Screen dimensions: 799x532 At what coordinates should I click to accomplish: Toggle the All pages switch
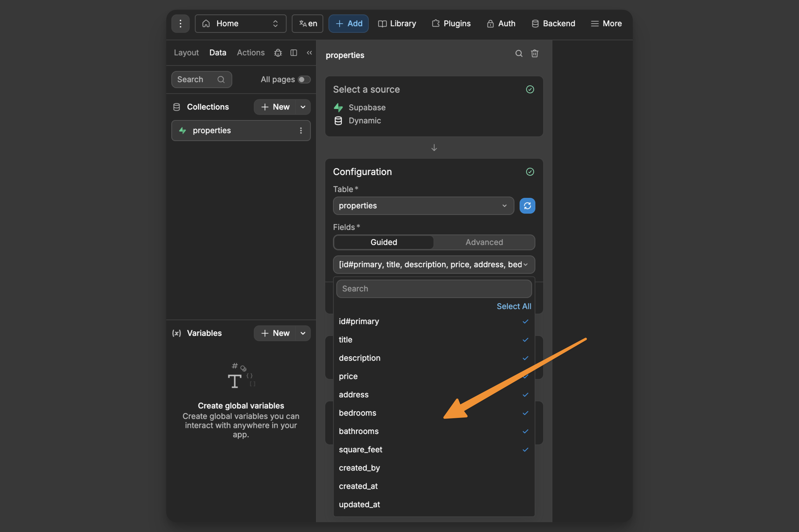pos(304,79)
